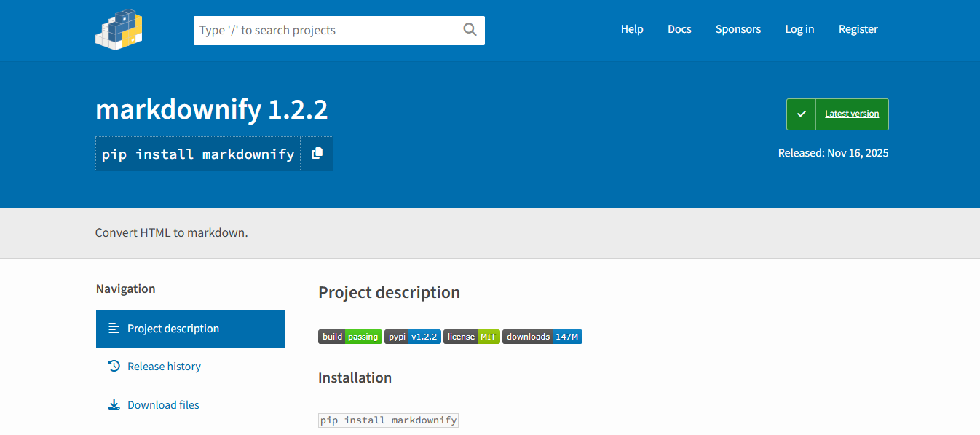Focus the search projects field
This screenshot has width=980, height=435.
(328, 31)
